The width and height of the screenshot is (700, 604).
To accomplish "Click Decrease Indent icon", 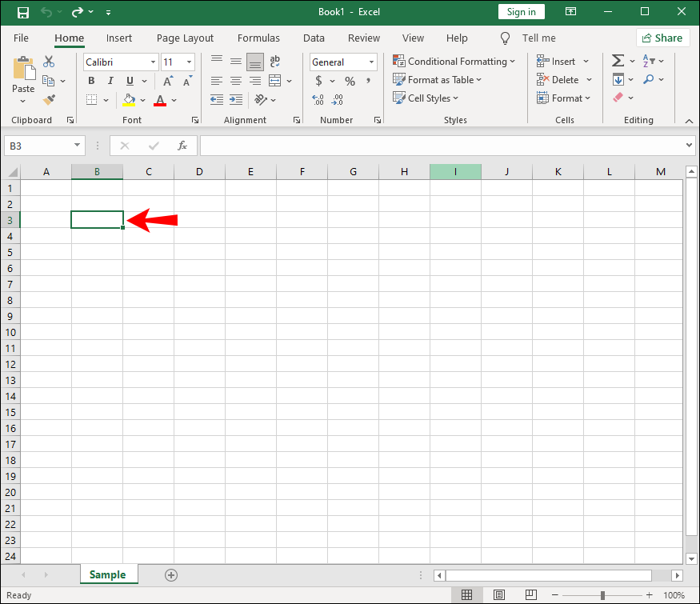I will pyautogui.click(x=217, y=99).
